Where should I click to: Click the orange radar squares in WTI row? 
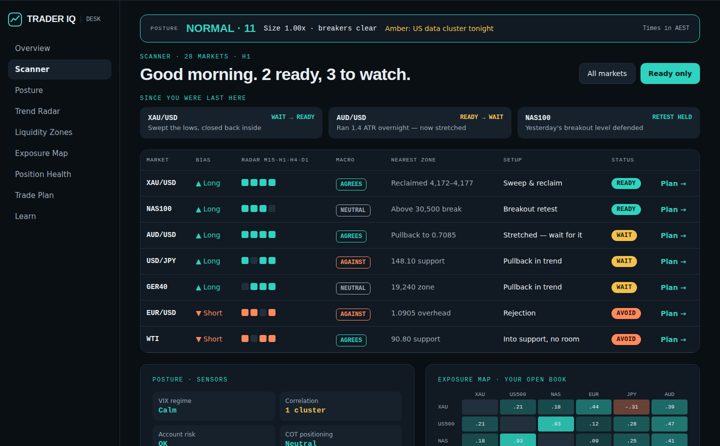tap(259, 339)
